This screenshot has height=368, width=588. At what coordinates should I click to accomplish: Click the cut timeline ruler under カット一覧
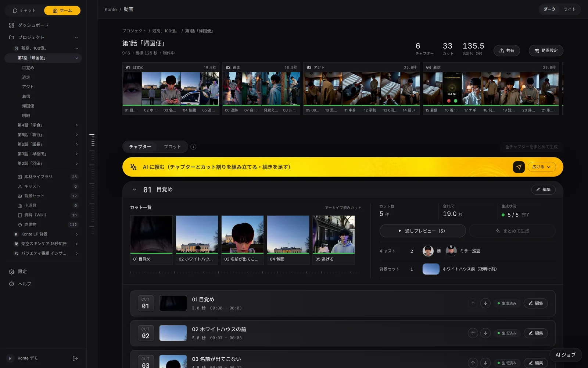tap(245, 272)
